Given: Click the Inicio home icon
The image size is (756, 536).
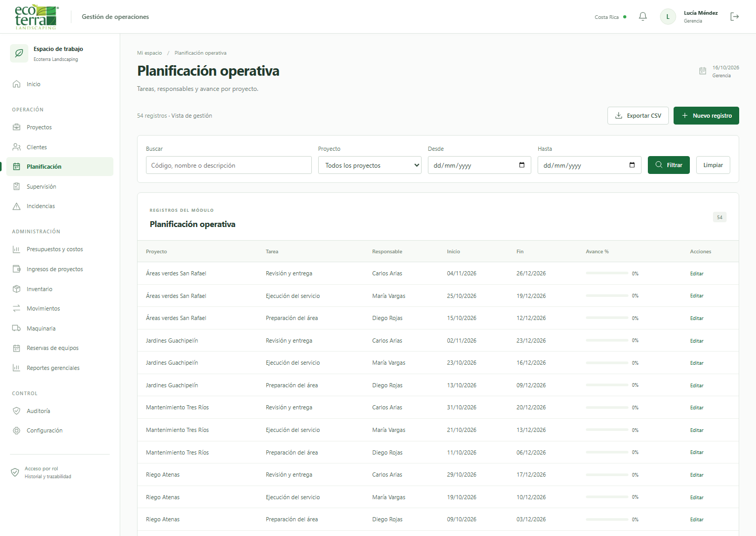Looking at the screenshot, I should (x=17, y=84).
